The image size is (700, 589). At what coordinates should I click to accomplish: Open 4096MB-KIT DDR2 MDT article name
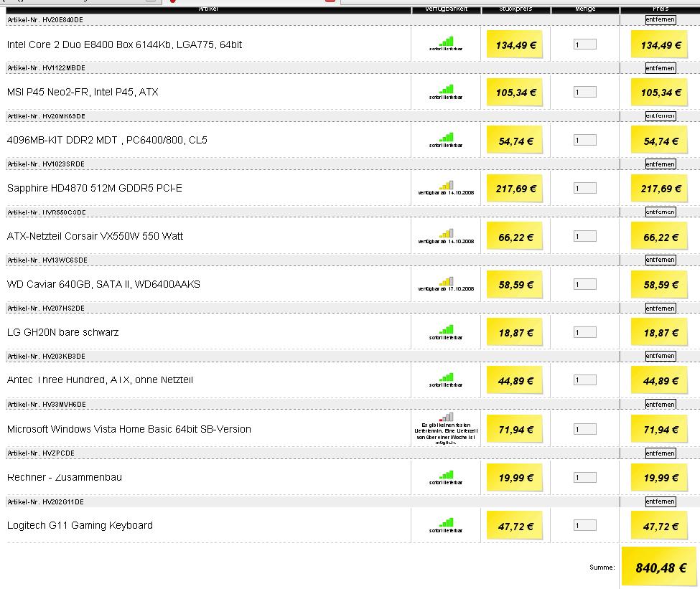pos(107,140)
